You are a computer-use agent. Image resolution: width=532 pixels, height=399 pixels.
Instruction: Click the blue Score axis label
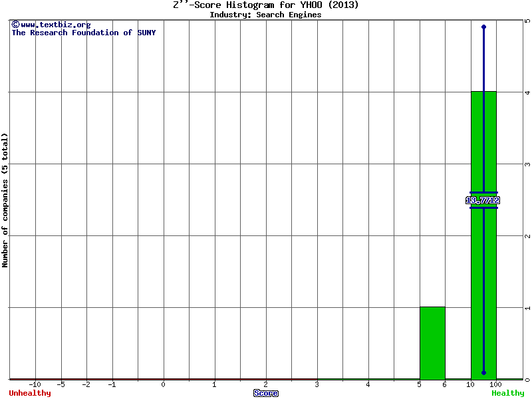(x=265, y=393)
